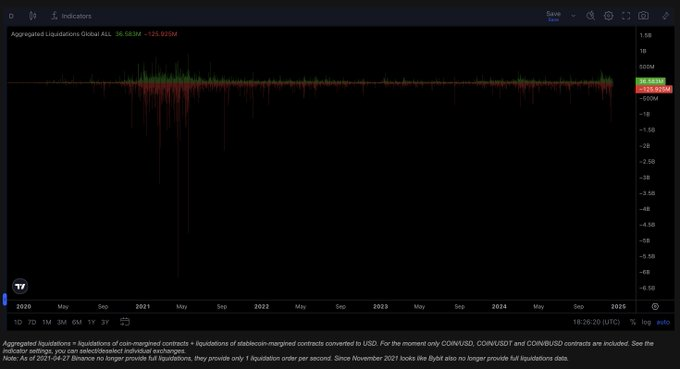Click the publish icon at toolbar's right end
Viewport: 680px width, 369px height.
(x=665, y=16)
